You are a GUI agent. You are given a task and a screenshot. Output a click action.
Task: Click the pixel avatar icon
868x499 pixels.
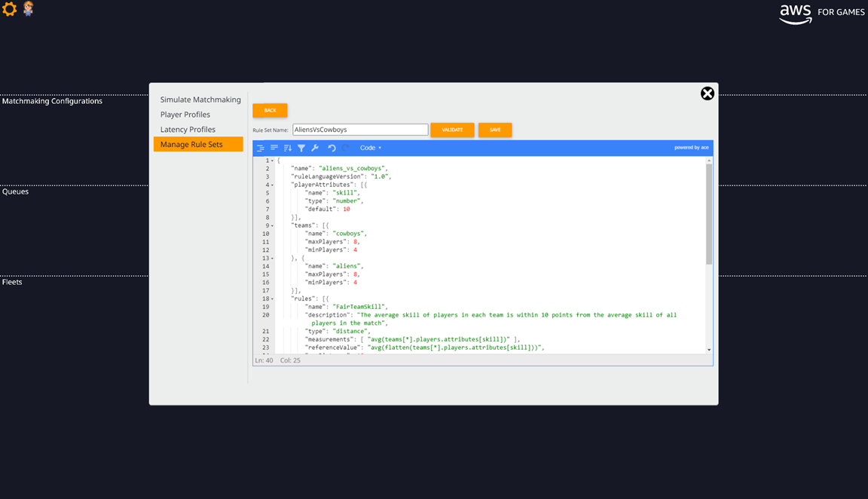[x=28, y=9]
